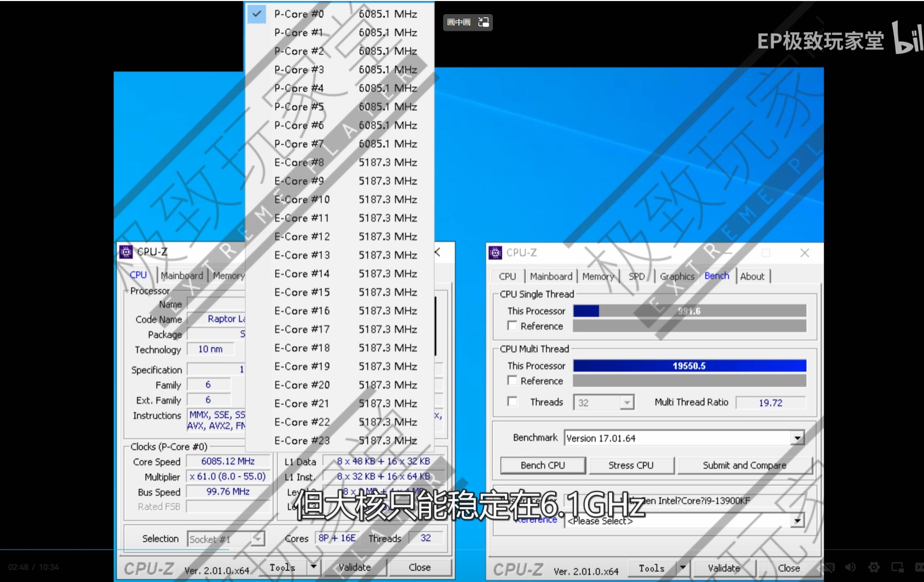Toggle the video subtitles icon in player bar

tap(828, 567)
